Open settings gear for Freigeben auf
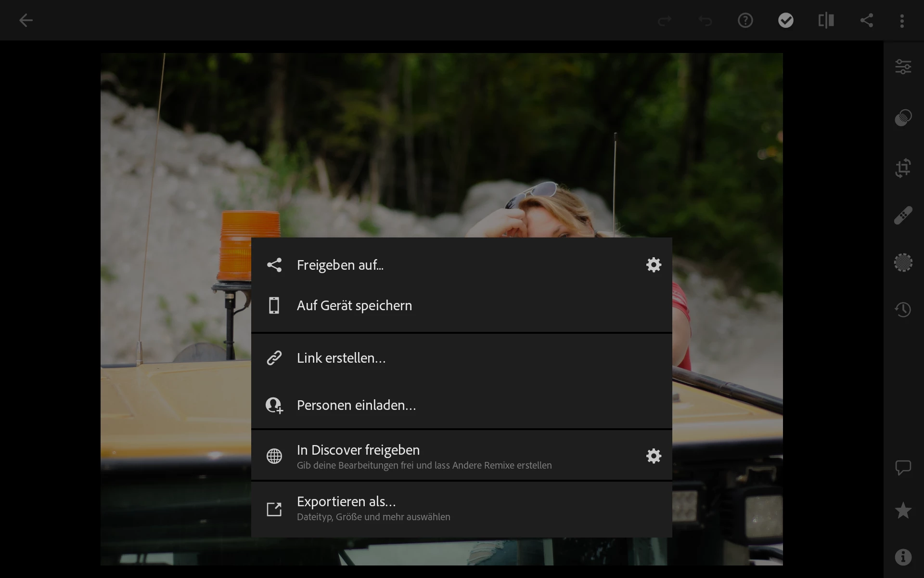 tap(654, 264)
